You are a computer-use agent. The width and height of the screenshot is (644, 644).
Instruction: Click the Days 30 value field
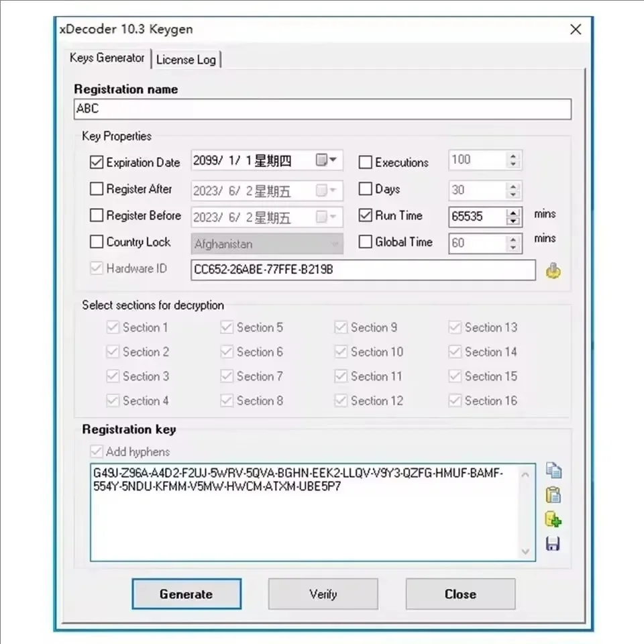478,190
